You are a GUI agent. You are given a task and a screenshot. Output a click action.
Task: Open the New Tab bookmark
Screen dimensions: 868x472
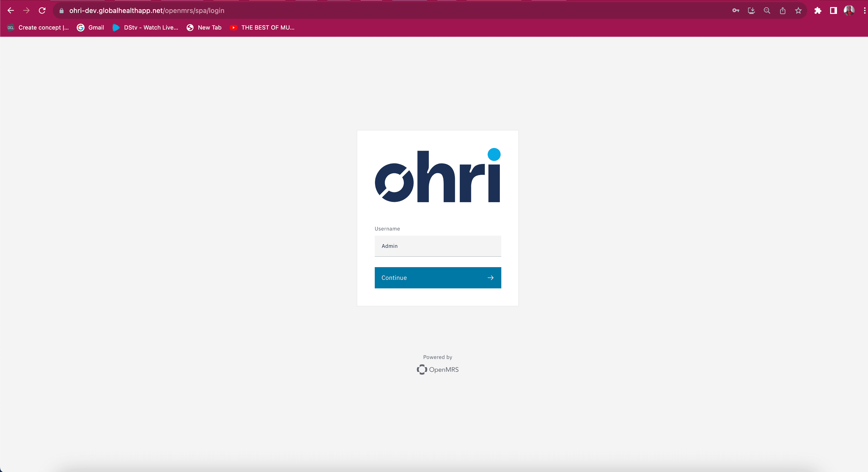pyautogui.click(x=204, y=28)
